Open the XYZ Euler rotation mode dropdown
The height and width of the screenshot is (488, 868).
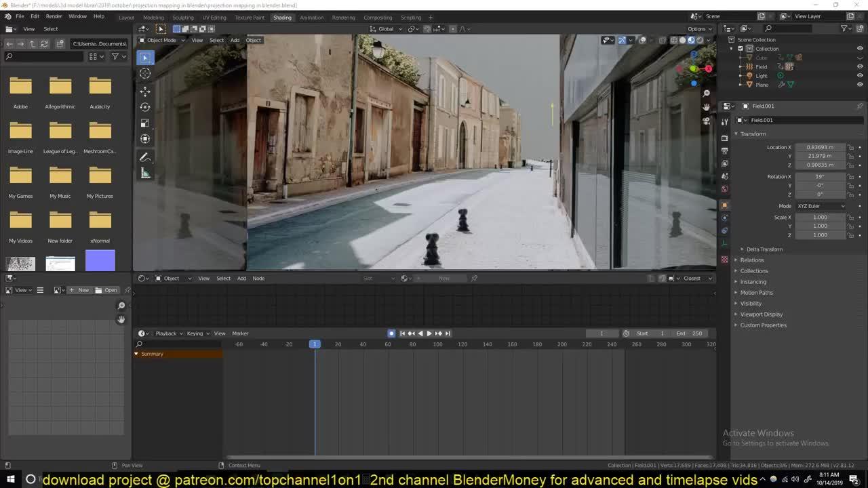[x=821, y=206]
